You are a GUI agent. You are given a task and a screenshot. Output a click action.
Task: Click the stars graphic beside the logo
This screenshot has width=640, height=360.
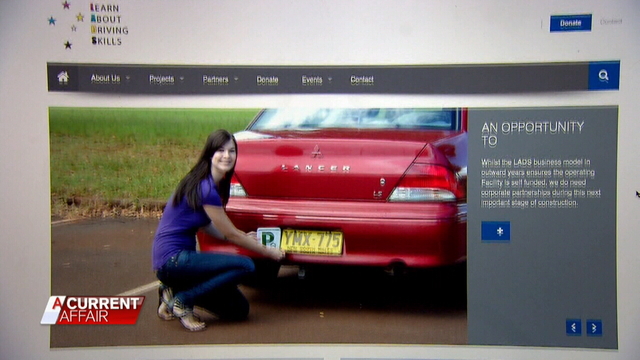point(66,24)
